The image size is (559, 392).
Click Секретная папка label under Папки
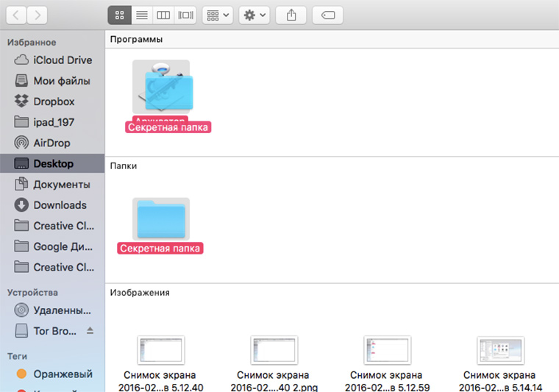(160, 249)
